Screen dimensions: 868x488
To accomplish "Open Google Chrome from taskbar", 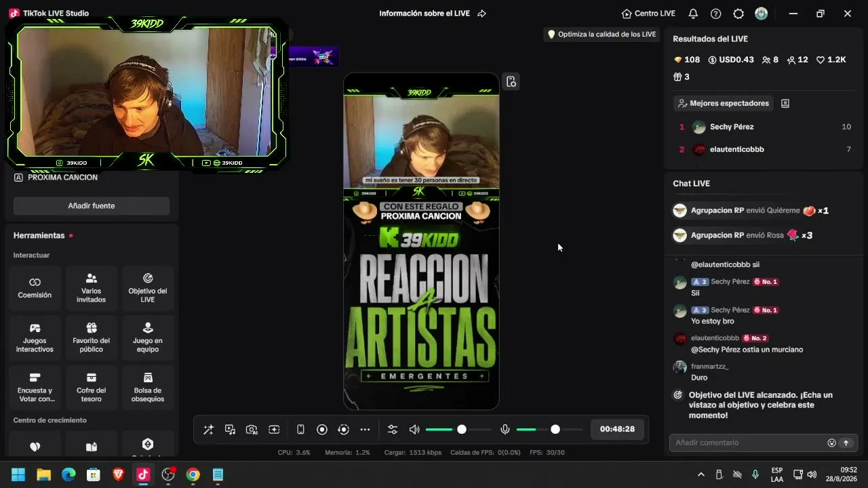I will 193,475.
